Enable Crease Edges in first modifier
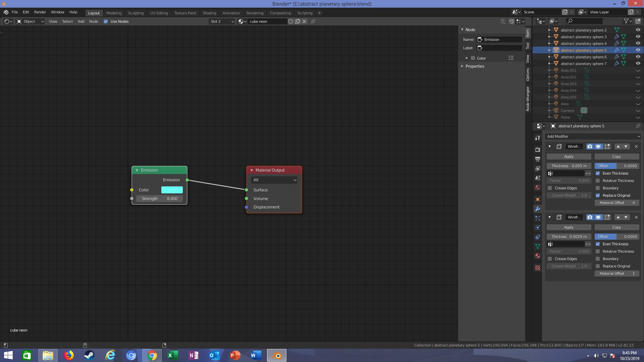Viewport: 644px width, 362px height. [x=550, y=188]
